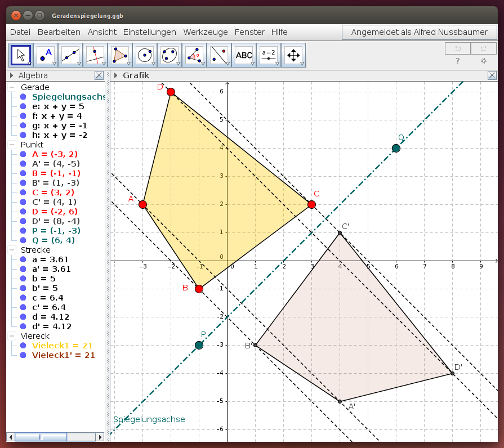Open the settings gear icon
Image resolution: width=504 pixels, height=448 pixels.
pos(483,61)
